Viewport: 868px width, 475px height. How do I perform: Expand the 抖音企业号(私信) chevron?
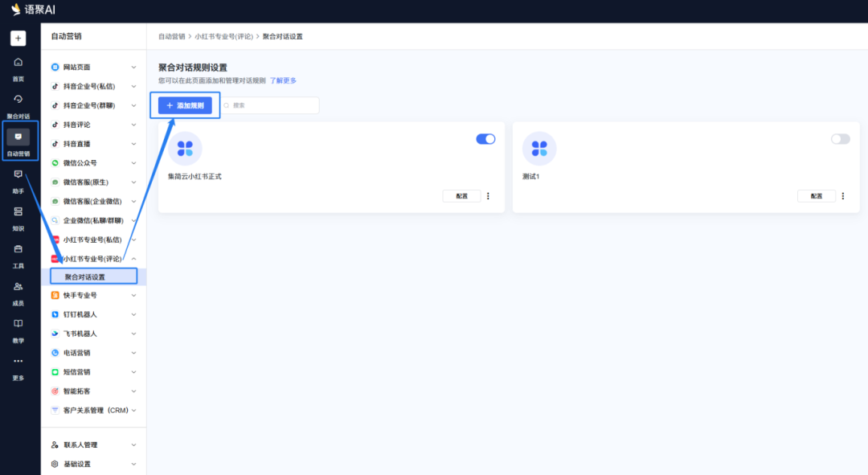pos(133,86)
